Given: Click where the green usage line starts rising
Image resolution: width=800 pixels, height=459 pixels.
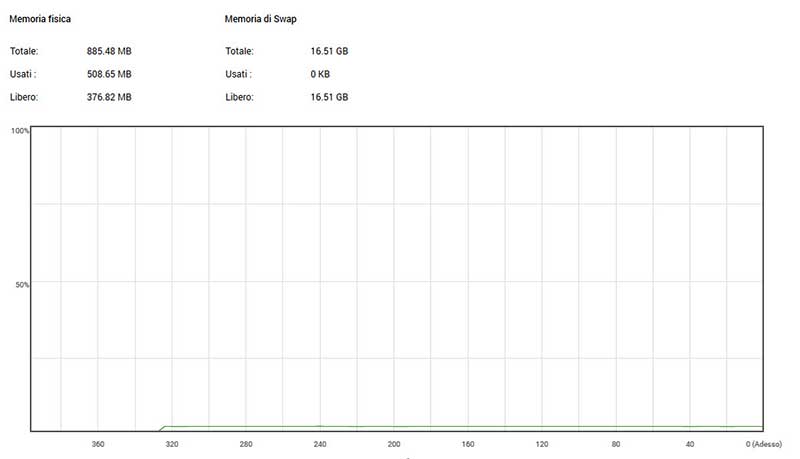Looking at the screenshot, I should [x=162, y=428].
